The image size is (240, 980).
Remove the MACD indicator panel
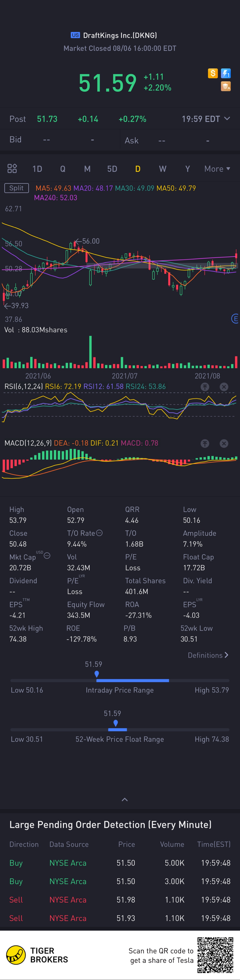tap(224, 444)
